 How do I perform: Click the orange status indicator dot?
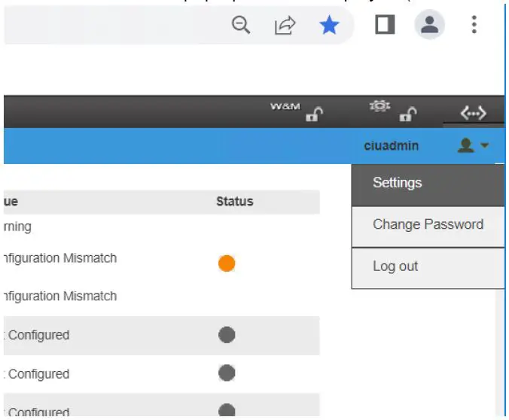click(x=227, y=263)
